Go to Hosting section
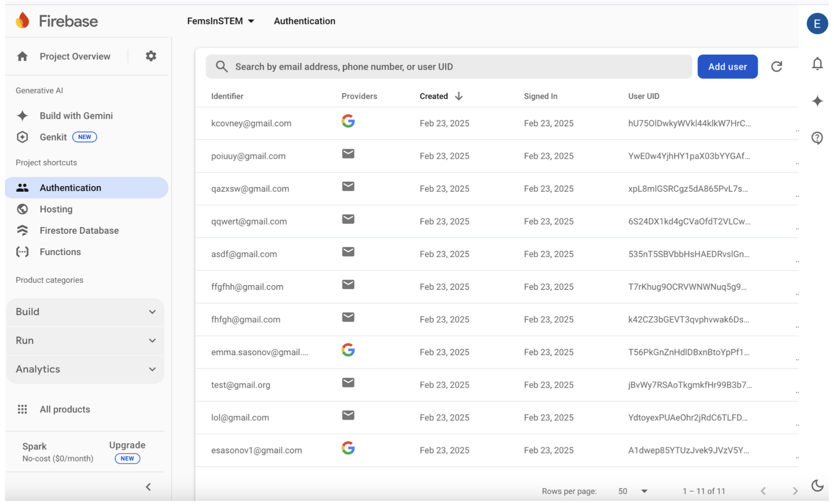Screen dimensions: 834x504 click(x=56, y=209)
